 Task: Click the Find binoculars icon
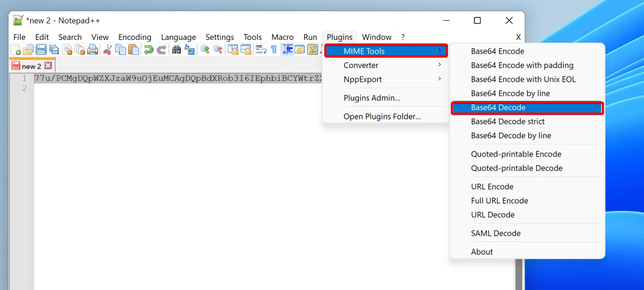coord(176,50)
